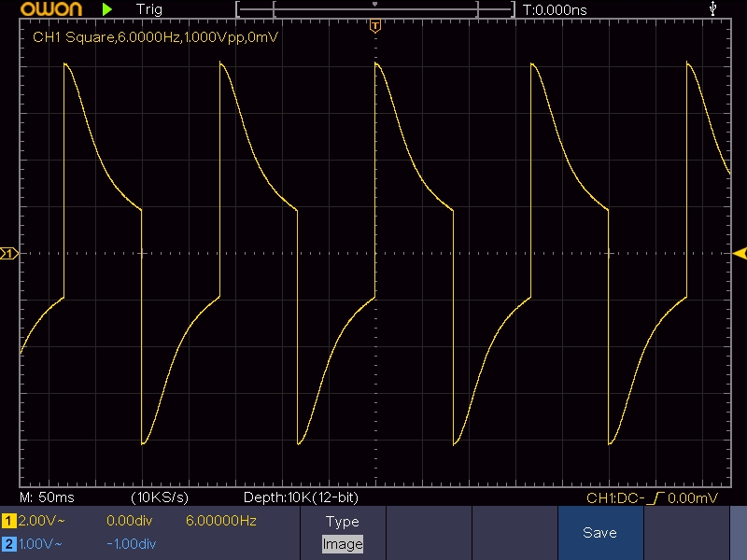747x560 pixels.
Task: Open the Type menu option
Action: [343, 522]
